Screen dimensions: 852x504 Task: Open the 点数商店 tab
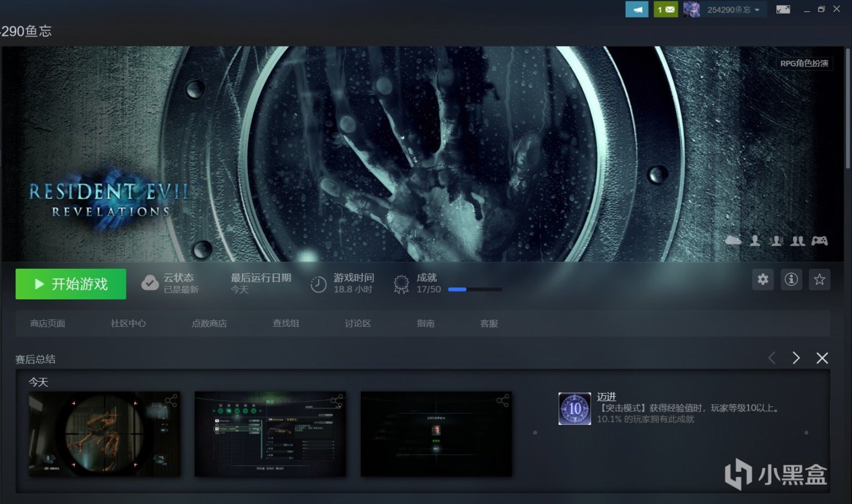209,323
